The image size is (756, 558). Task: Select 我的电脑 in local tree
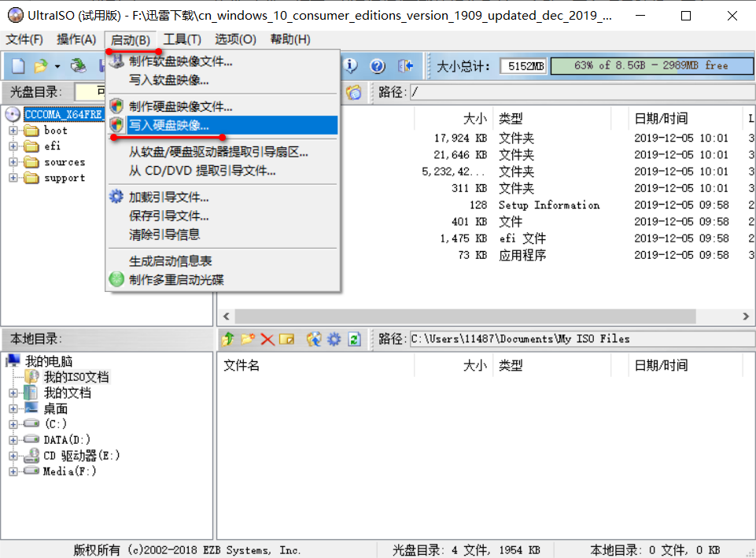pos(49,361)
